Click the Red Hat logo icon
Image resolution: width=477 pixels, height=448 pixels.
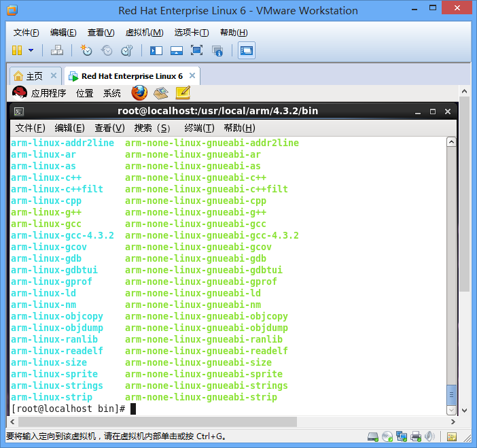point(20,92)
